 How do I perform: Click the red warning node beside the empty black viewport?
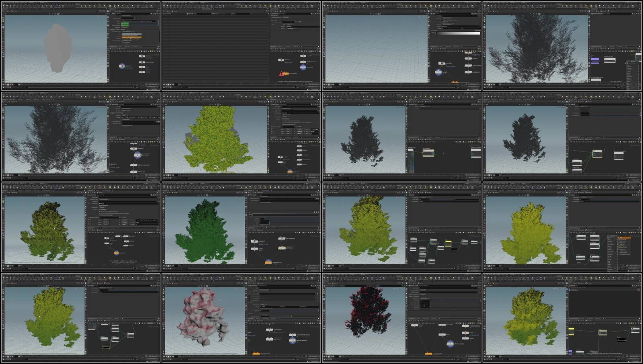(281, 74)
